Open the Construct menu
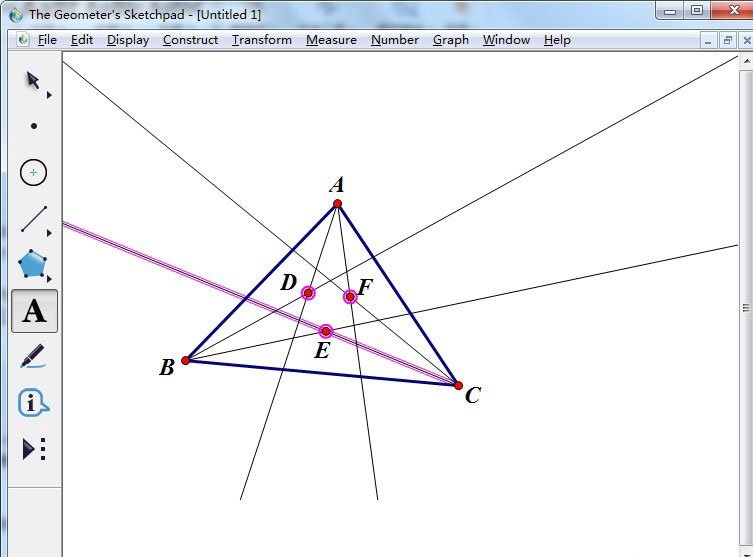 tap(190, 40)
